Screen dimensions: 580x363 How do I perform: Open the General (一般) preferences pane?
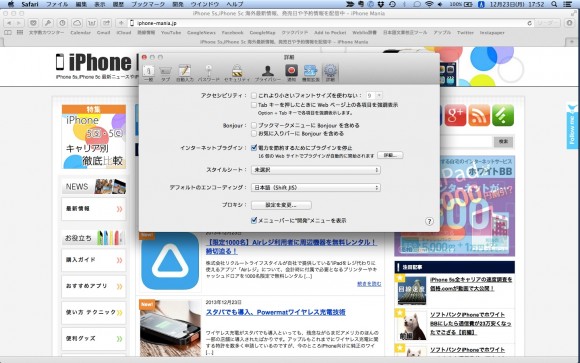148,73
